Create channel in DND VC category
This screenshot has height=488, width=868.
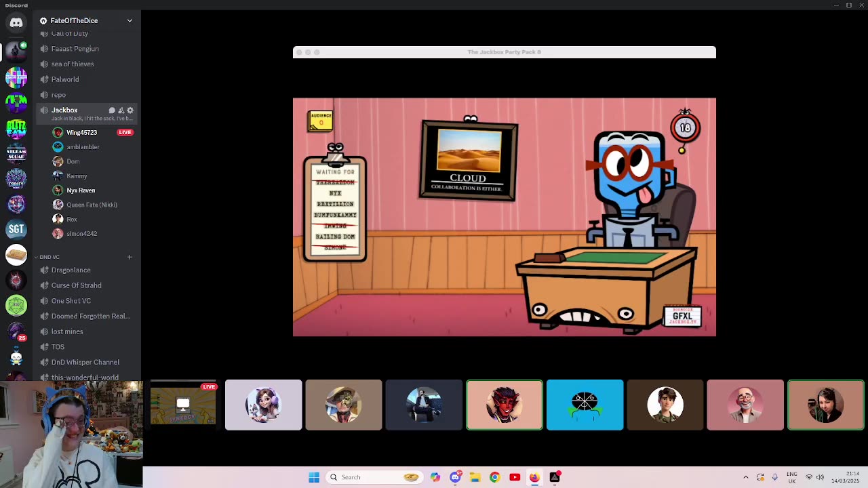[x=130, y=257]
